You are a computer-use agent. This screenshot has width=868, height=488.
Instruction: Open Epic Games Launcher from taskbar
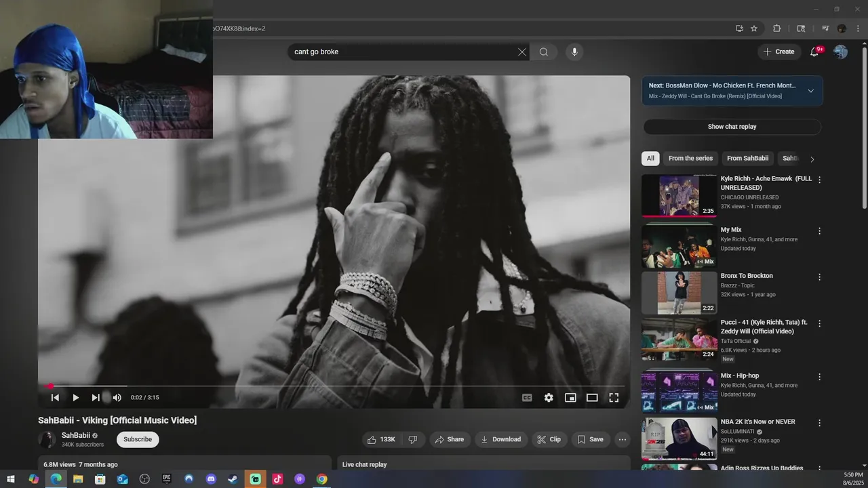click(167, 479)
